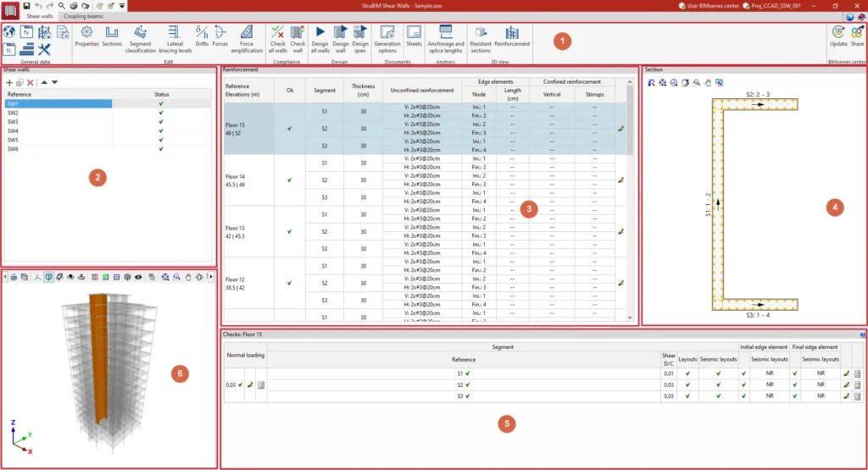This screenshot has height=470, width=868.
Task: Open the Forces tool
Action: coord(220,36)
